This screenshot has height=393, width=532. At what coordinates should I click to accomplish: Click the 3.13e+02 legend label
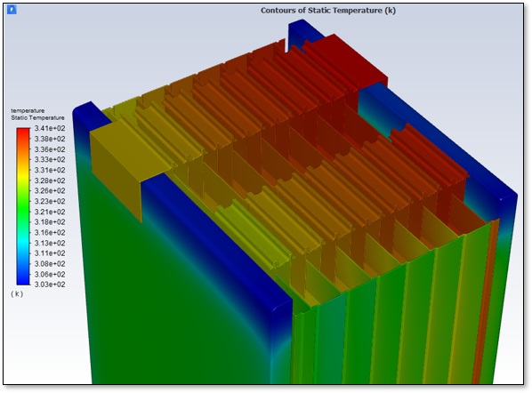coord(50,243)
